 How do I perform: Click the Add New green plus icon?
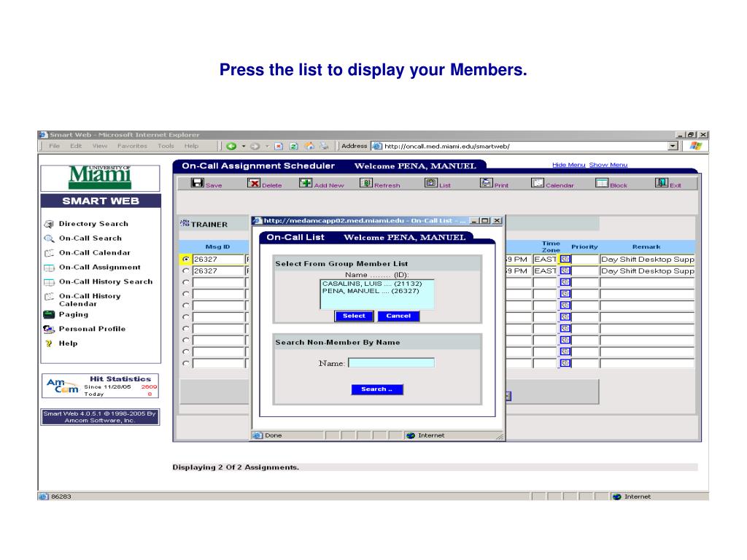(x=306, y=183)
